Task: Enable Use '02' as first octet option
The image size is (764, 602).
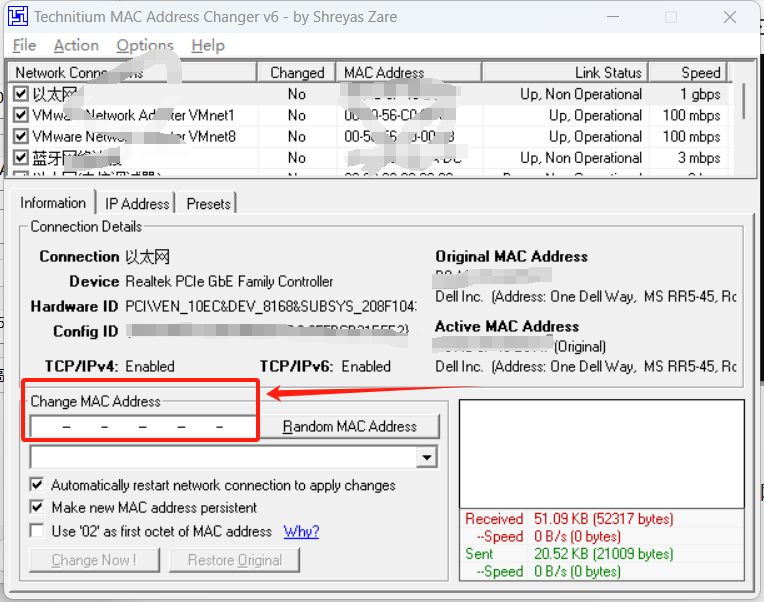Action: pyautogui.click(x=37, y=530)
